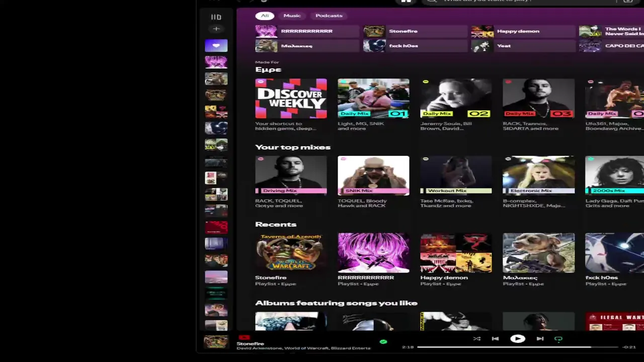This screenshot has height=362, width=644.
Task: Click the elapsed time 2:18 label
Action: [x=408, y=347]
